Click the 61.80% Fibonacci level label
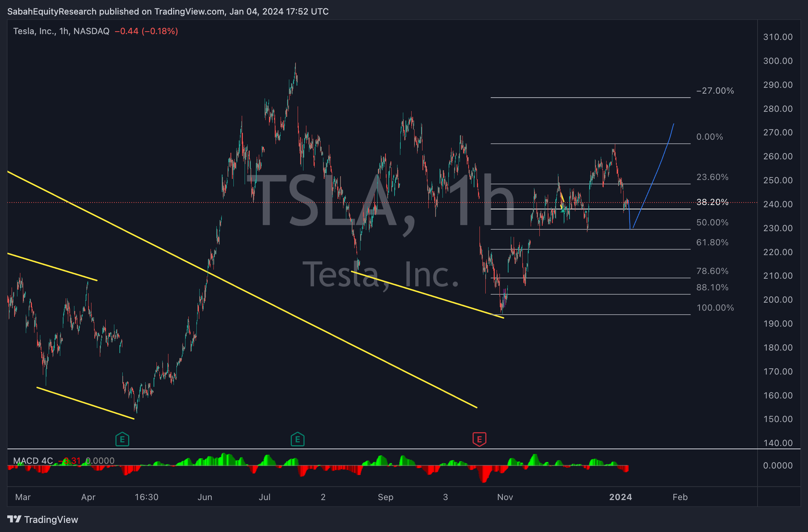This screenshot has height=532, width=808. (x=712, y=242)
